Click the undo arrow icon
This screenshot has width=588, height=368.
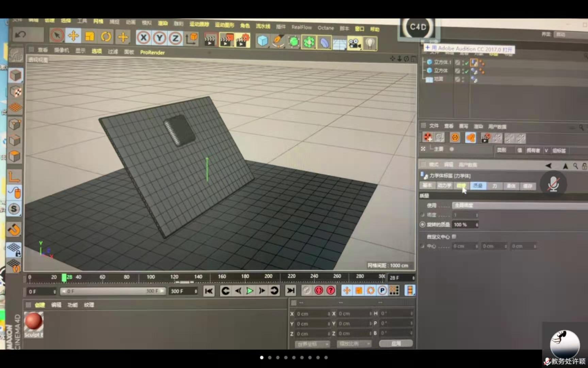(21, 35)
